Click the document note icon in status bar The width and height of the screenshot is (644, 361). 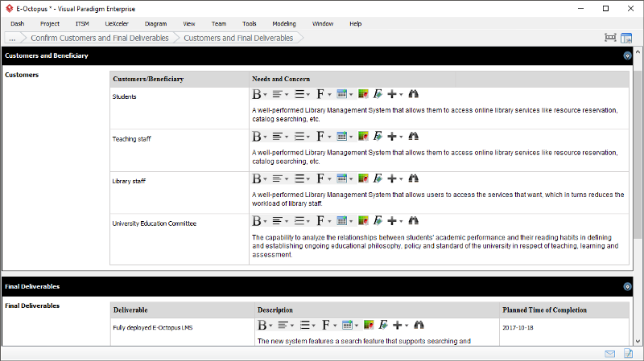click(627, 354)
